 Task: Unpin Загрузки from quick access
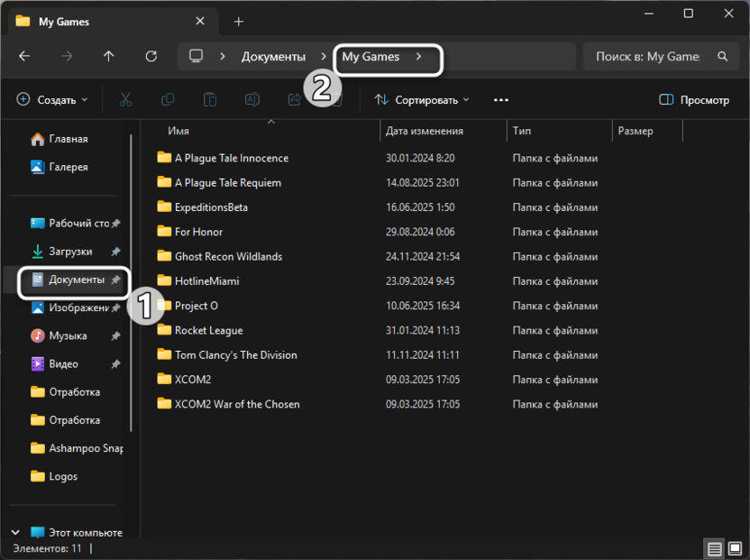[x=115, y=252]
